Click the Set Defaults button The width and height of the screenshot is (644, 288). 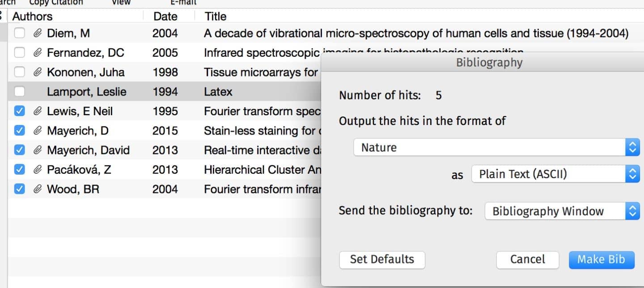point(382,259)
